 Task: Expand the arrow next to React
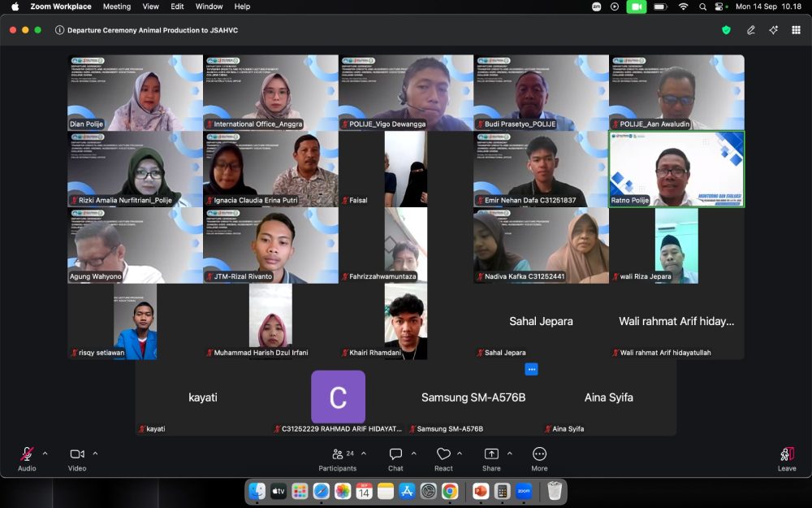point(460,454)
